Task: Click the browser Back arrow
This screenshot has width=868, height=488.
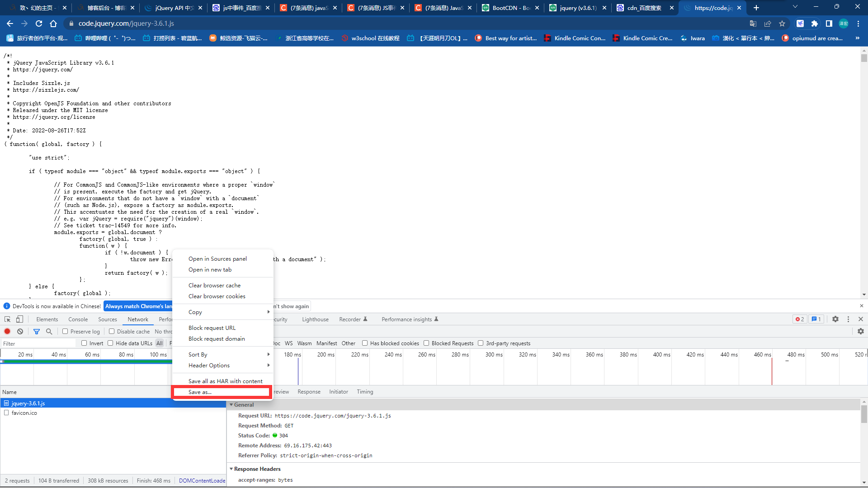Action: [x=10, y=23]
